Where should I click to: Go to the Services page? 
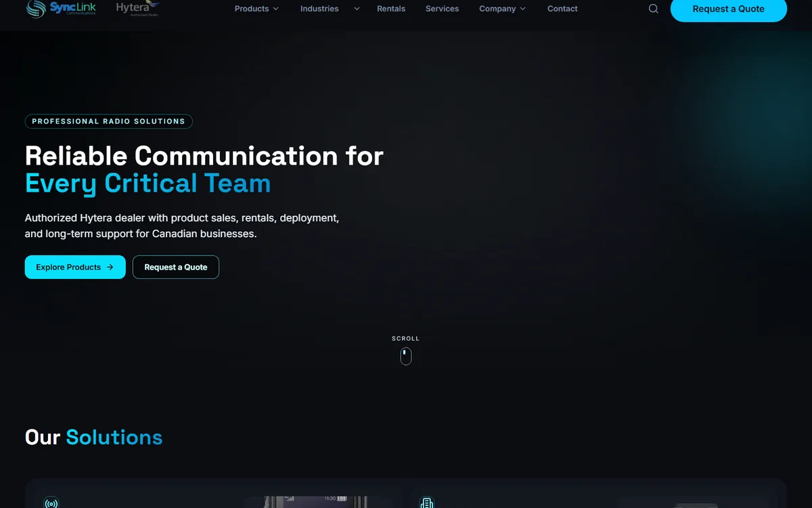point(442,9)
